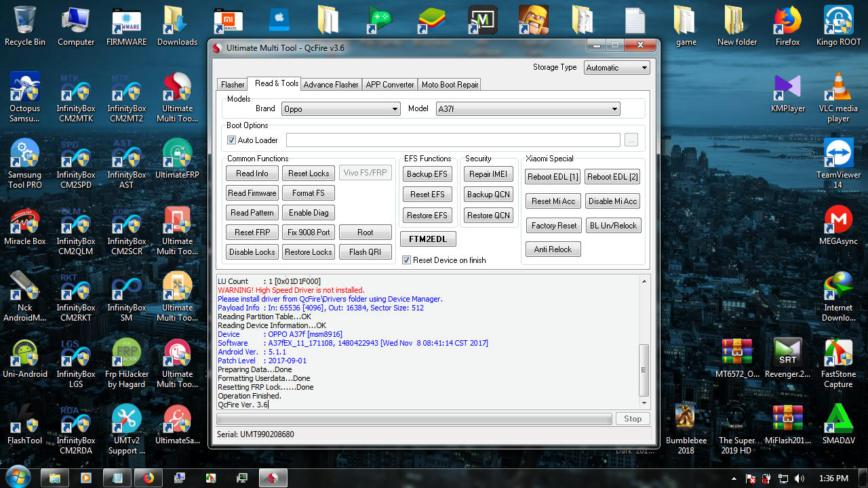Select the Read & Tools tab

[276, 83]
